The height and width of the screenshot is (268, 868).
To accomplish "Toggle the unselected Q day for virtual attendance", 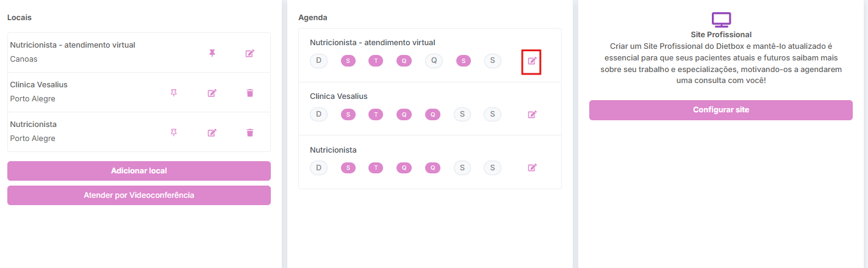I will coord(434,60).
